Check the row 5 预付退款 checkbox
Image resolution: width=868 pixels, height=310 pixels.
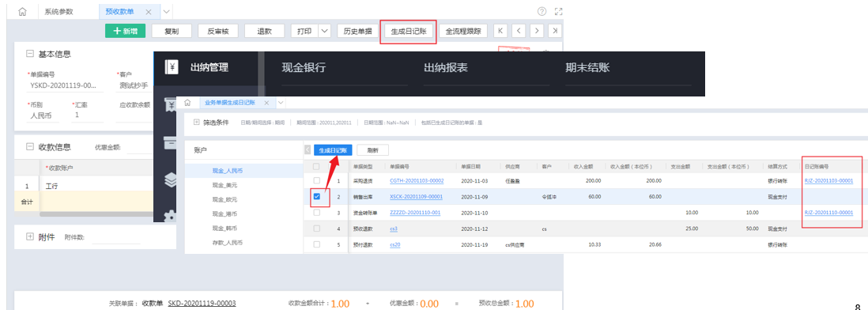point(316,244)
